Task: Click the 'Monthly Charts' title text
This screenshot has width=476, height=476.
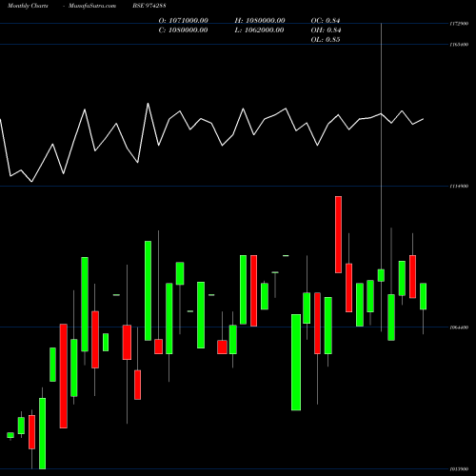Action: pyautogui.click(x=28, y=6)
